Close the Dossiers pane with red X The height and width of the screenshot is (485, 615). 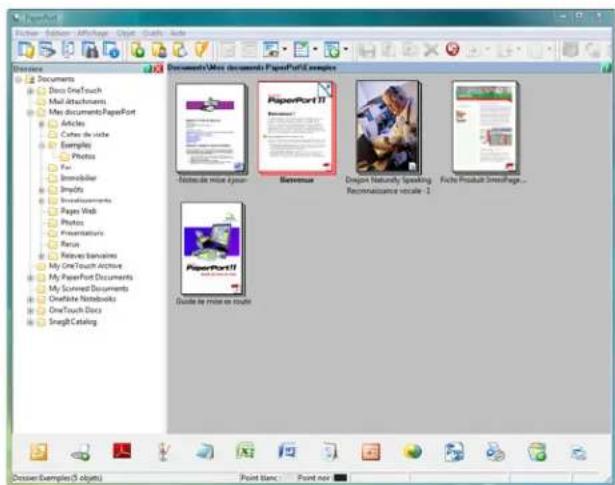coord(158,69)
